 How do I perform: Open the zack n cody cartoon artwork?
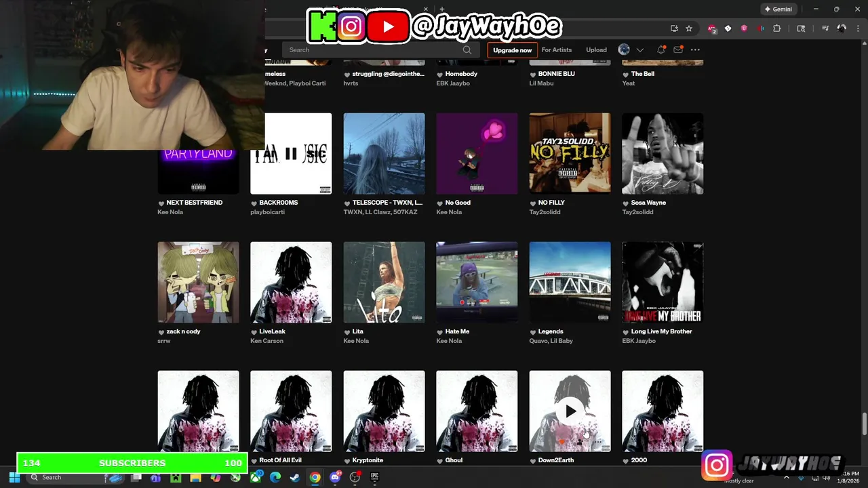198,282
